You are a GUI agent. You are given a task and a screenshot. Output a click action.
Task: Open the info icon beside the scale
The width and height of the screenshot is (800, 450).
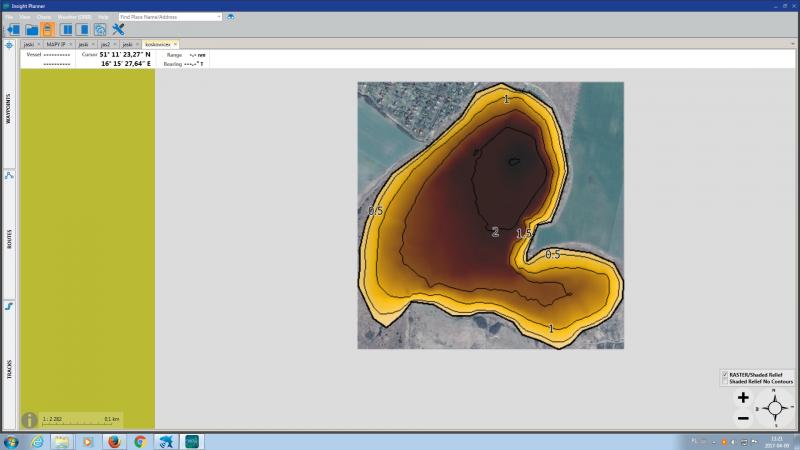[30, 420]
